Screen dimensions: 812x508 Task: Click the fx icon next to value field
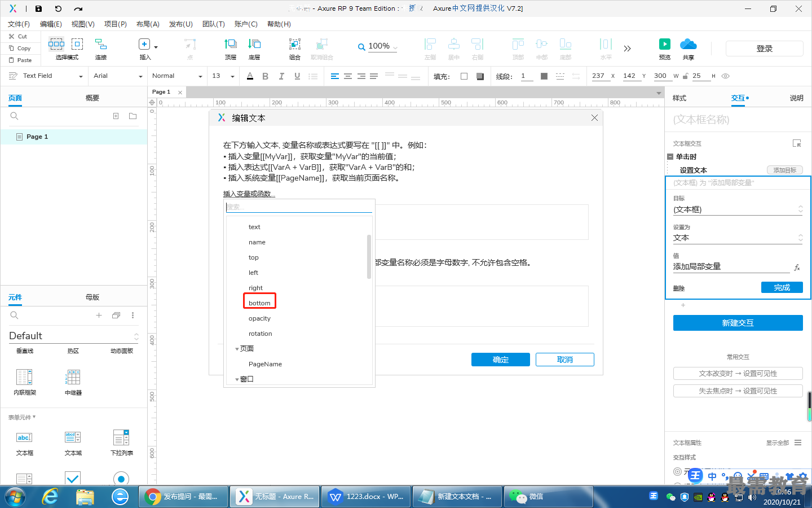[797, 268]
